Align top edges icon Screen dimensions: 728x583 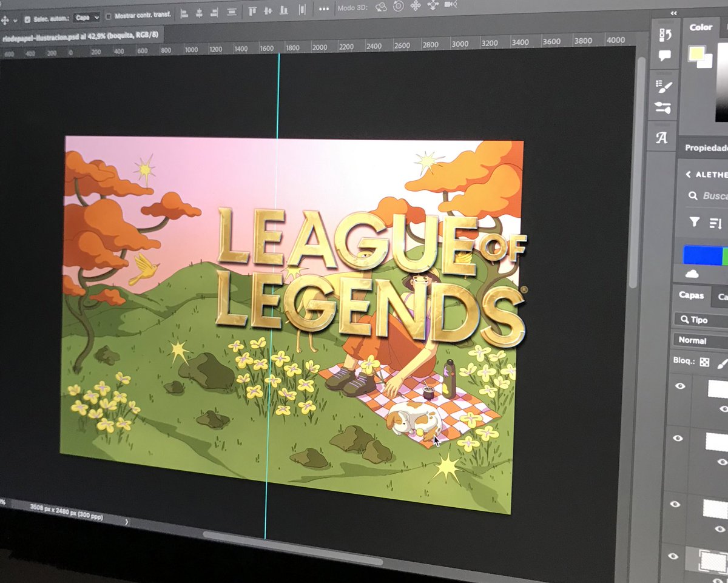tap(252, 10)
